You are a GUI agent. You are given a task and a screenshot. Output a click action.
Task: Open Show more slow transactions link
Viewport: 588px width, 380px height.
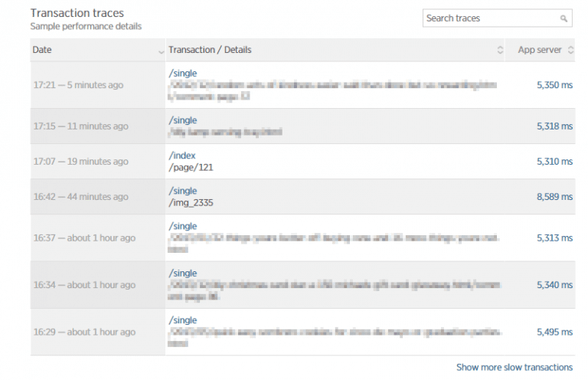(514, 367)
